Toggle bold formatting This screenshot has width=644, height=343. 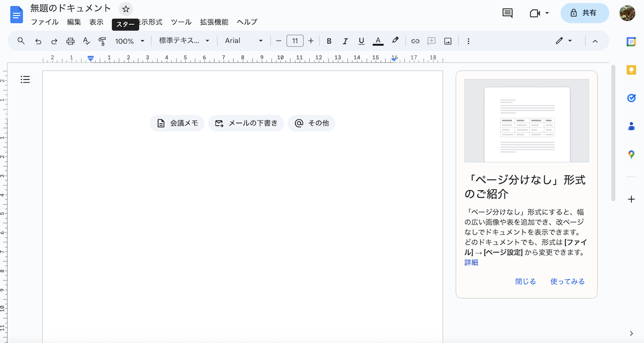[x=329, y=41]
